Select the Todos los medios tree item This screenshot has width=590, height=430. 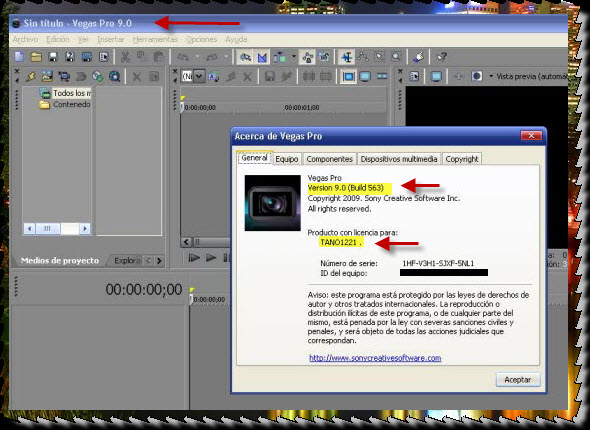point(65,93)
